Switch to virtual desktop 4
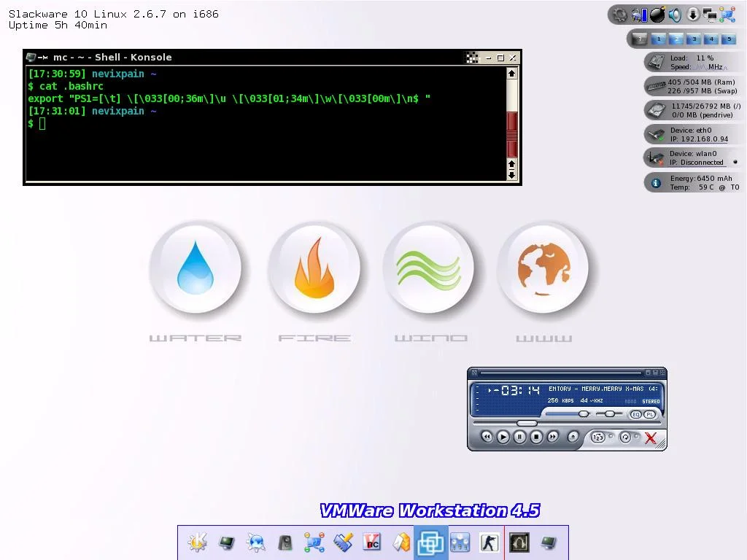The height and width of the screenshot is (560, 747). pos(711,39)
